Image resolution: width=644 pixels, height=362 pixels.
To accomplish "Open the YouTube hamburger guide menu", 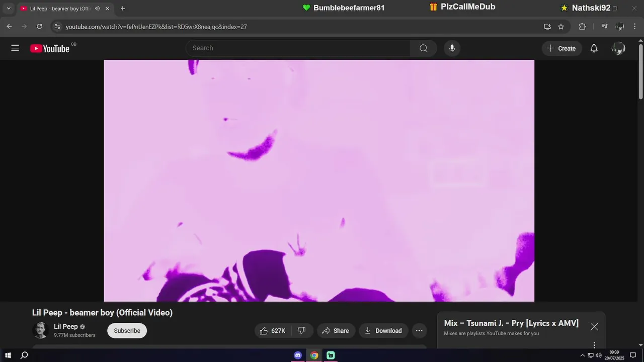I will pyautogui.click(x=15, y=48).
